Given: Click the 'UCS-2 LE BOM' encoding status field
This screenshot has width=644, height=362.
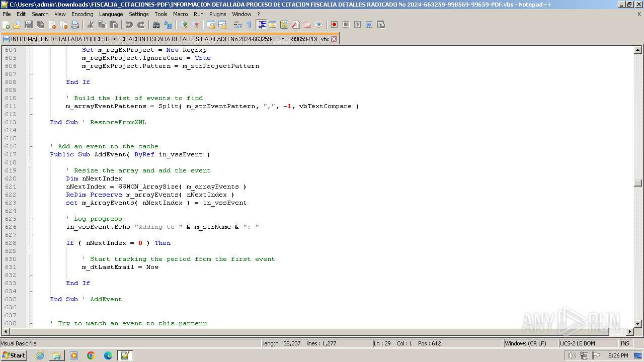Looking at the screenshot, I should pos(588,343).
